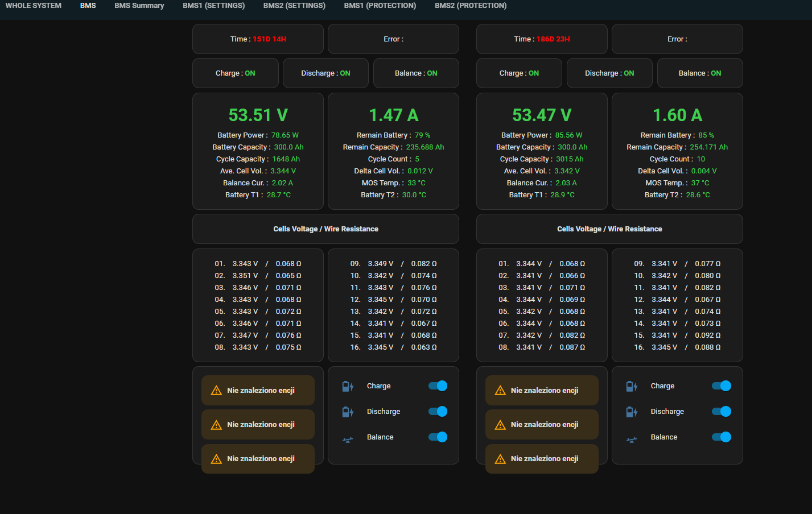This screenshot has width=812, height=514.
Task: Click the Charge battery icon in the BMS1 control panel
Action: click(x=348, y=386)
